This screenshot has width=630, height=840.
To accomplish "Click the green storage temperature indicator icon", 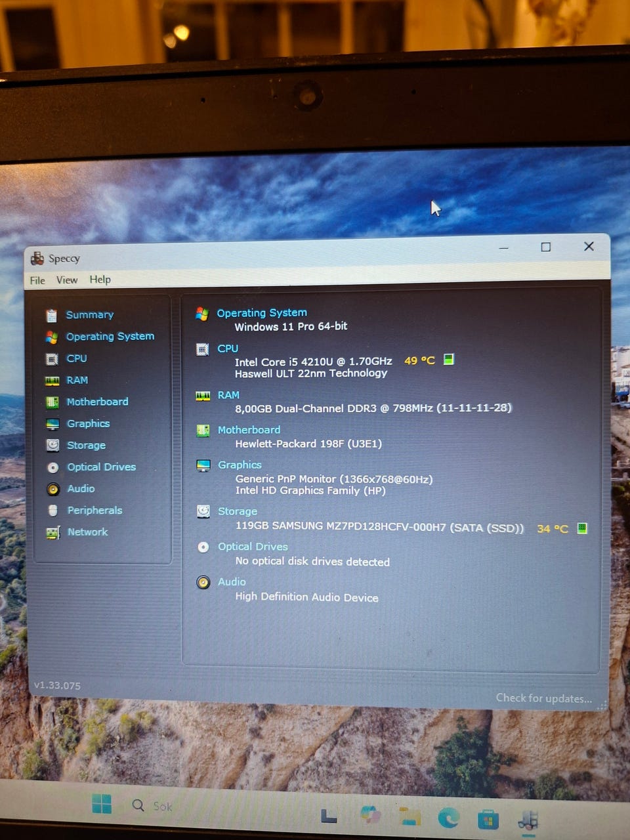I will tap(582, 528).
